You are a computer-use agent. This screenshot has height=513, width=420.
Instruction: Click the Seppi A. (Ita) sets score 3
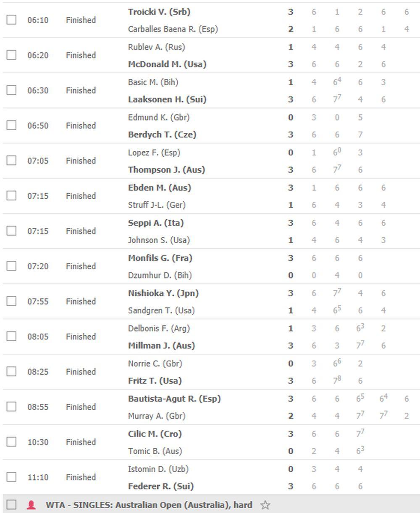(x=290, y=223)
